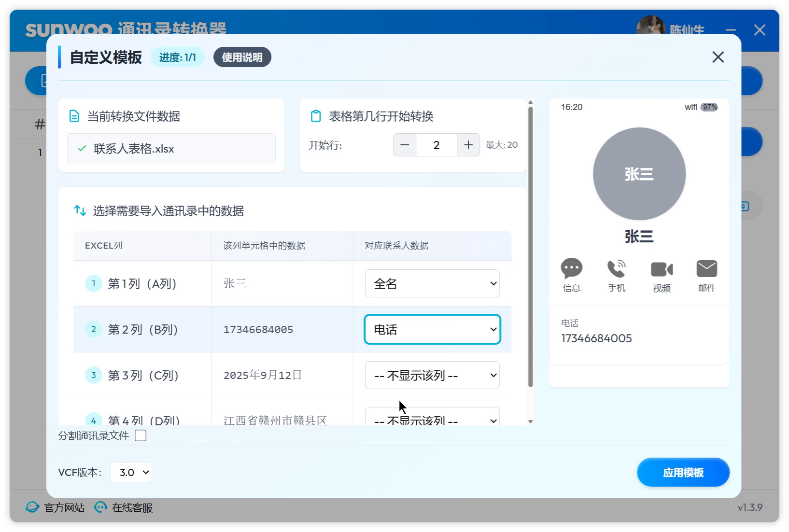Open the 全名 dropdown for column A

[x=432, y=283]
